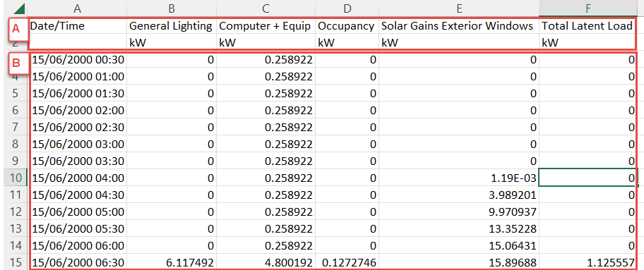Screen dimensions: 644x270
Task: Click the General Lighting header cell
Action: [x=172, y=26]
